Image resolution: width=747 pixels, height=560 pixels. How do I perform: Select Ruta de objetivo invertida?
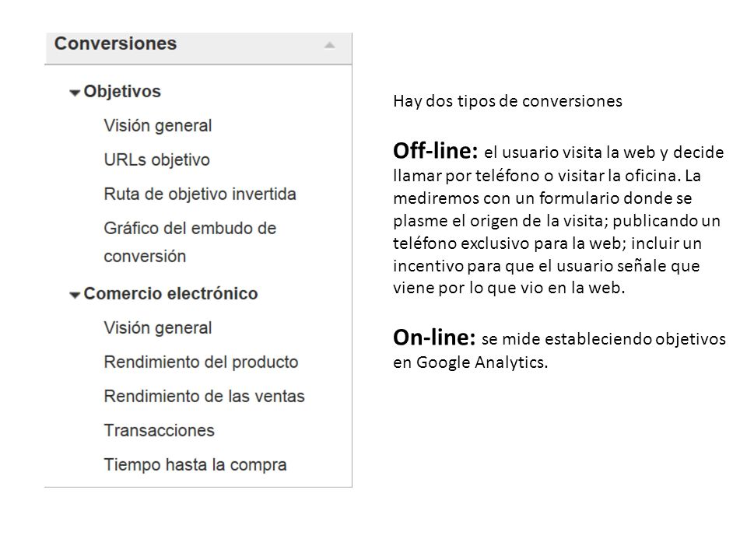click(200, 194)
